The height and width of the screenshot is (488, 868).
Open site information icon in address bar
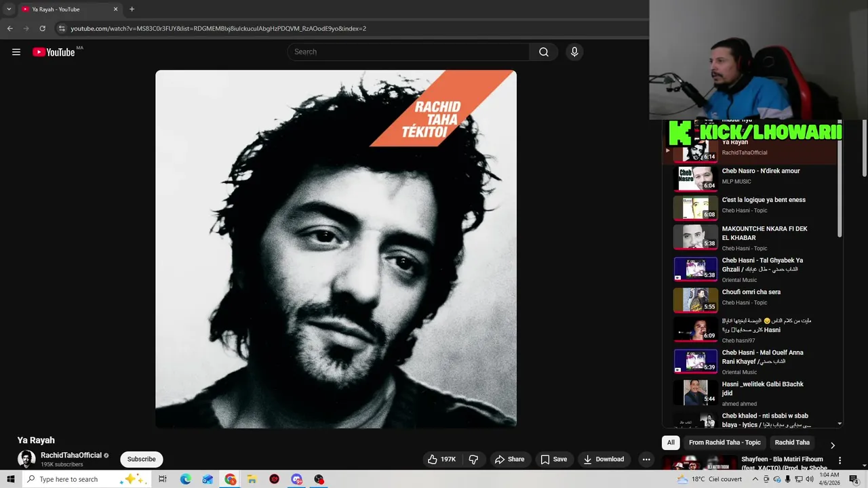pyautogui.click(x=62, y=28)
